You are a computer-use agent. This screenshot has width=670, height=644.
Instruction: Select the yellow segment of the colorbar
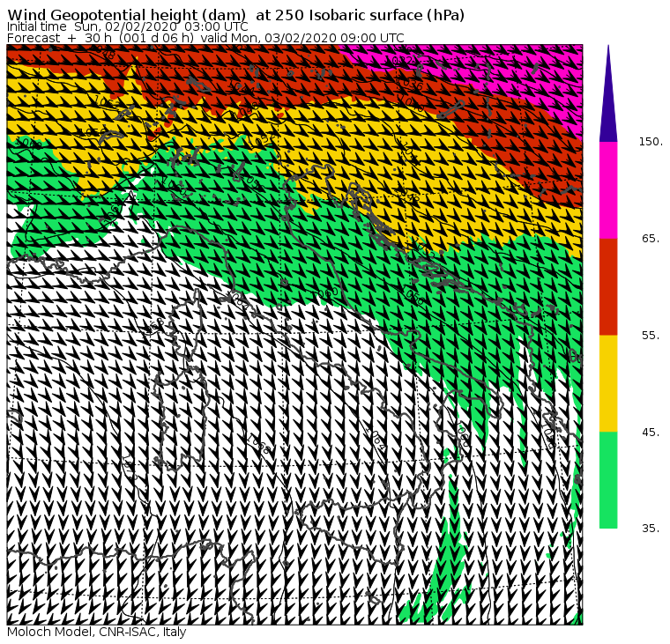608,383
